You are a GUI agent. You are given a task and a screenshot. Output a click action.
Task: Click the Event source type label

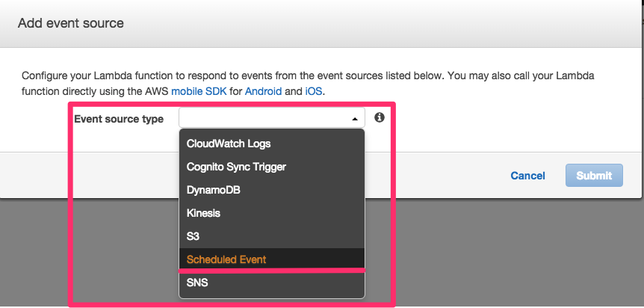pos(119,119)
